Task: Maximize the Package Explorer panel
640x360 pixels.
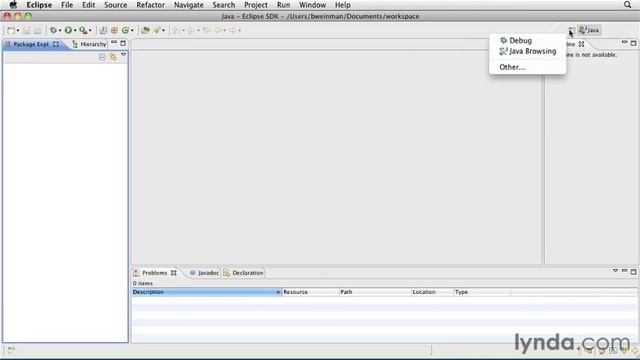Action: 123,43
